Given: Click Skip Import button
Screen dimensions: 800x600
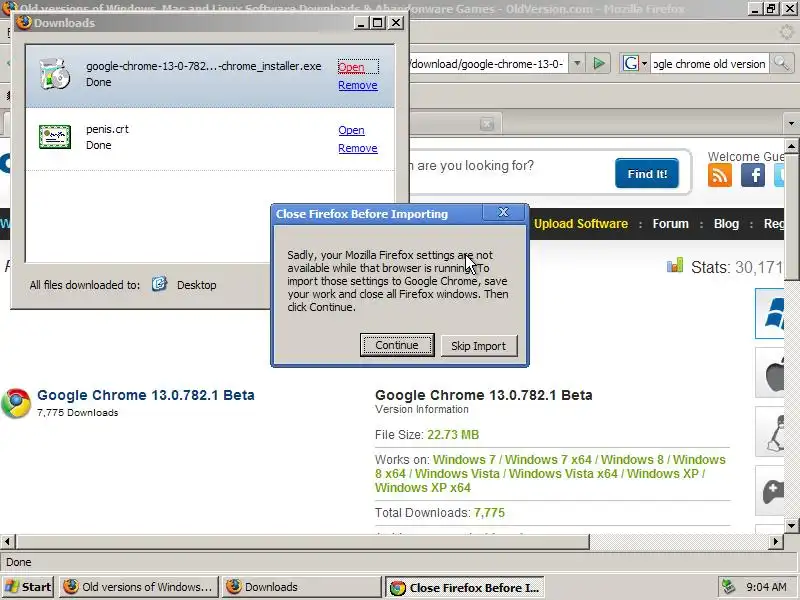Looking at the screenshot, I should [x=479, y=346].
